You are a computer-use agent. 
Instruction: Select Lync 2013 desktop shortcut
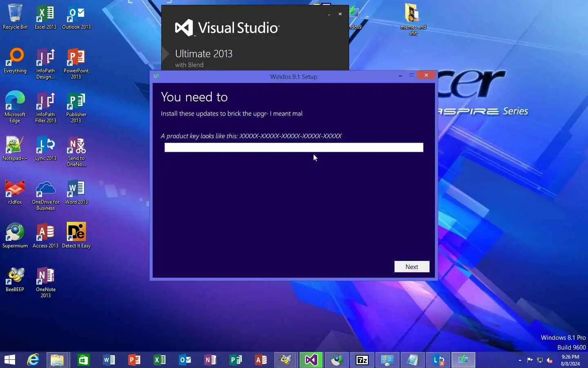(x=45, y=148)
